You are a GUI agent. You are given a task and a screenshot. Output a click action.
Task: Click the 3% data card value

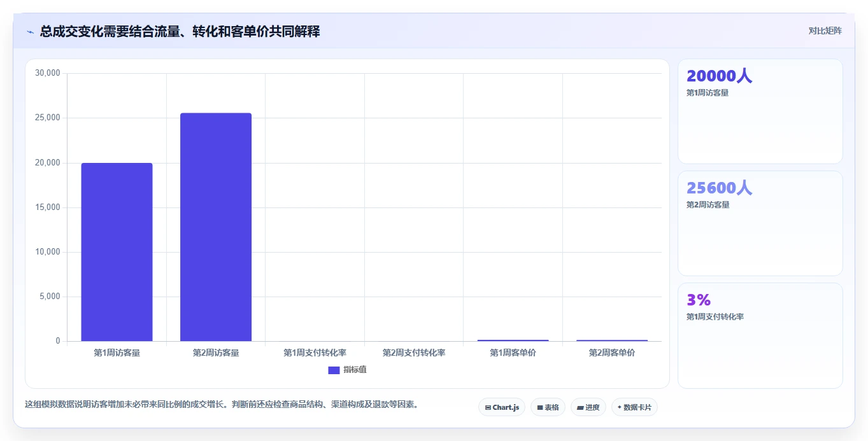point(699,300)
